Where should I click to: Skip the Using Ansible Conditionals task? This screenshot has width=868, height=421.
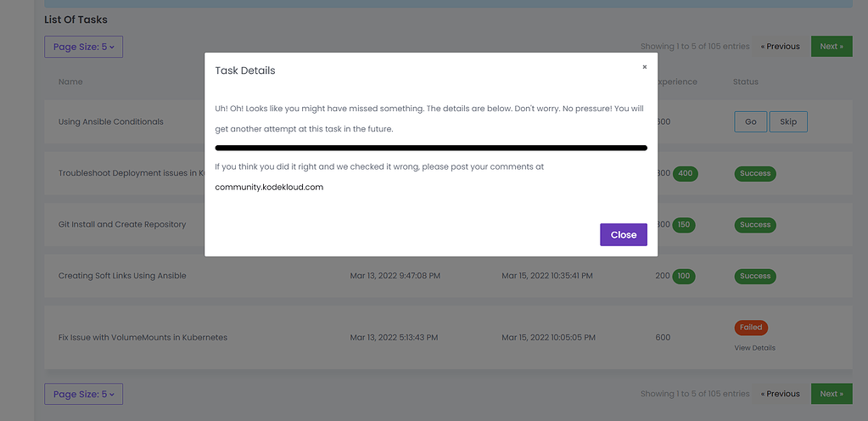coord(788,122)
